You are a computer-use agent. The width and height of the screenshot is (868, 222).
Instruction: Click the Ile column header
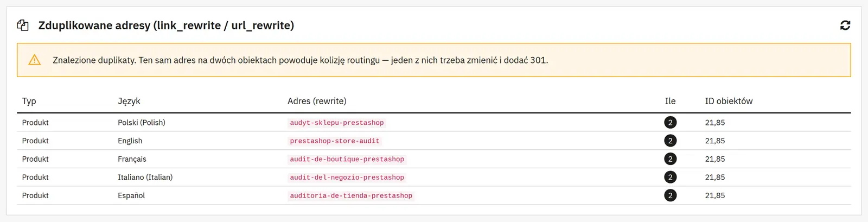[671, 101]
